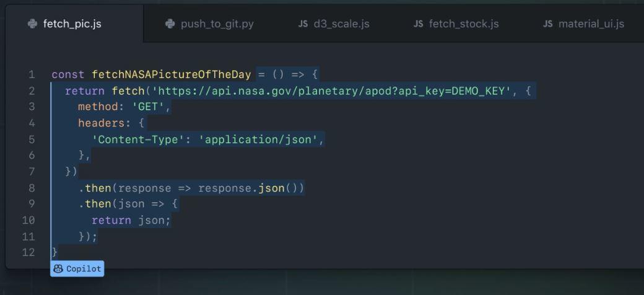Image resolution: width=644 pixels, height=295 pixels.
Task: Click the 'application/json' string
Action: 258,139
